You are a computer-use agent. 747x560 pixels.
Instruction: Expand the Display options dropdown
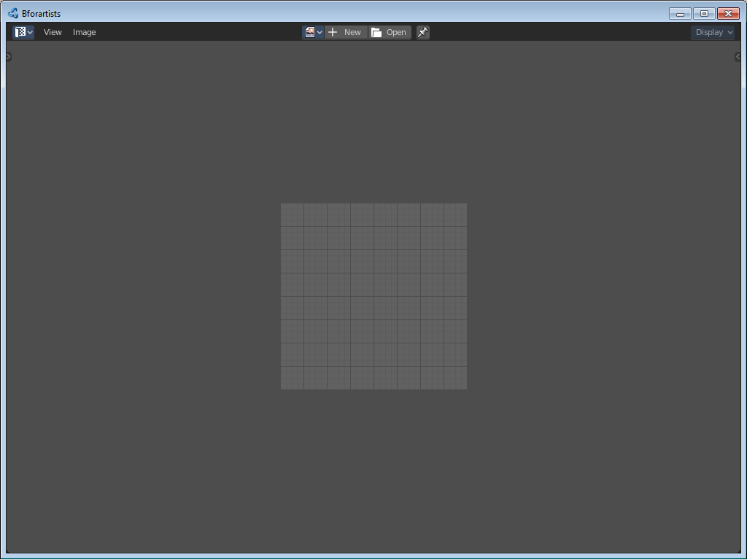[713, 32]
